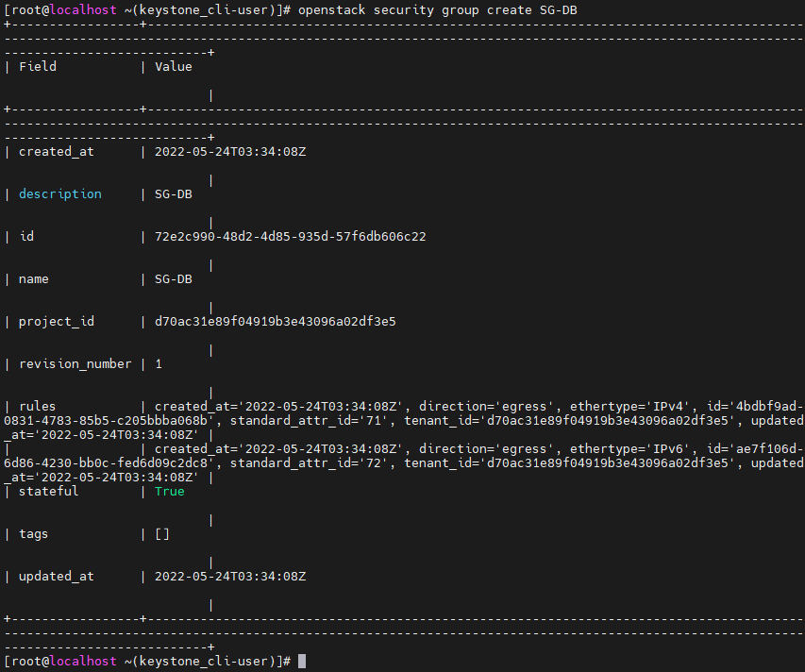The image size is (805, 672).
Task: Click the revision number value '1'
Action: tap(159, 364)
